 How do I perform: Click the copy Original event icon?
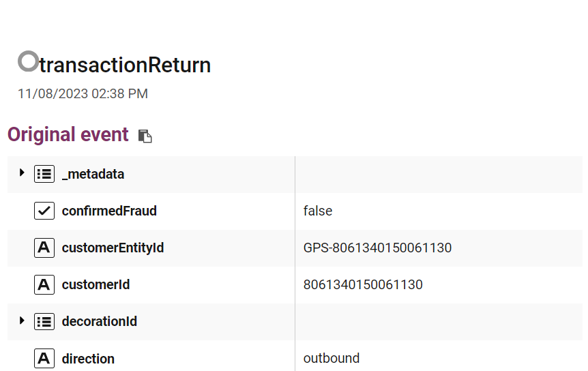[145, 136]
